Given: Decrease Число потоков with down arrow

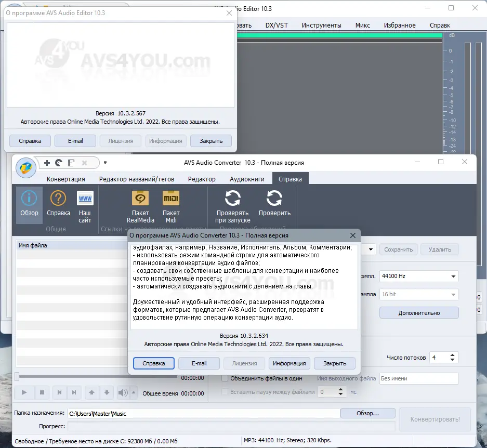Looking at the screenshot, I should coord(453,360).
